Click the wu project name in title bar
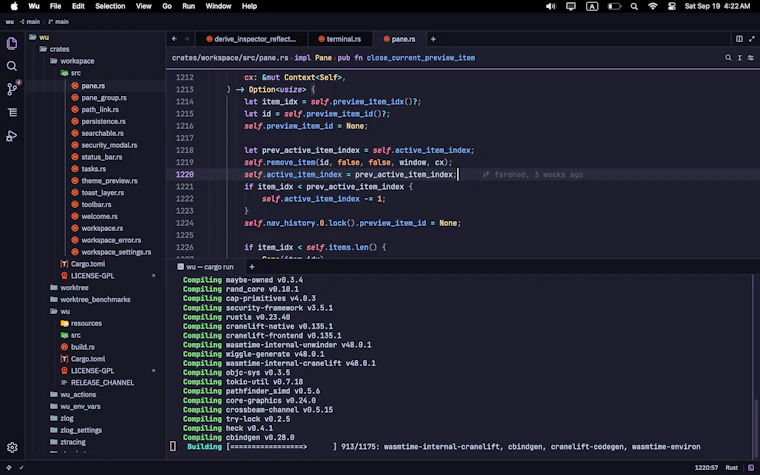Viewport: 760px width, 475px height. [9, 22]
